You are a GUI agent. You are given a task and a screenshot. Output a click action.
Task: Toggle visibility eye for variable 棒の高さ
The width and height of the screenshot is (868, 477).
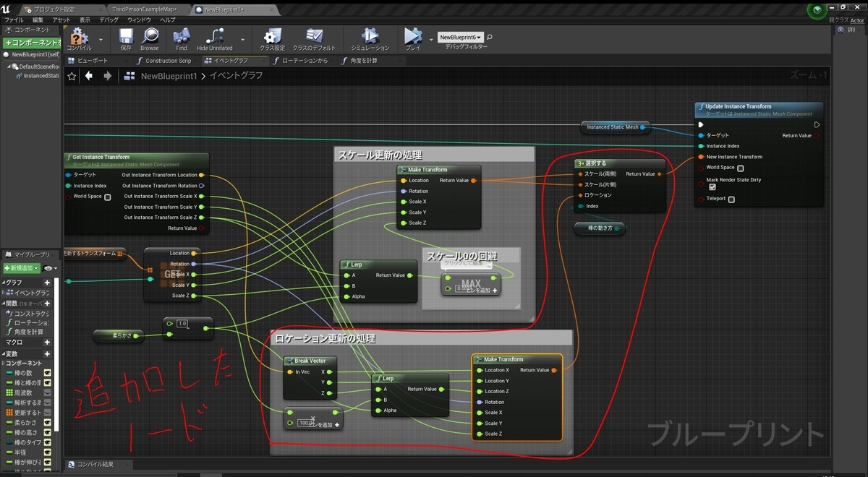[x=47, y=433]
